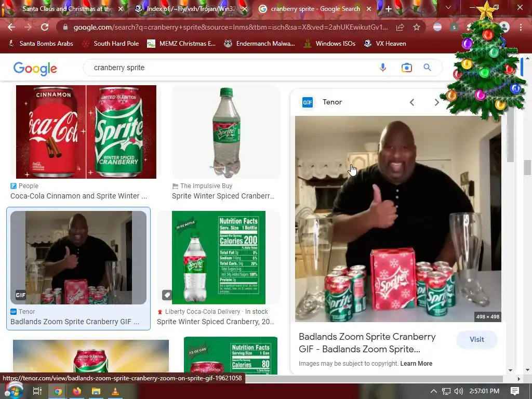This screenshot has height=399, width=532.
Task: Search by image with the camera icon
Action: click(406, 68)
